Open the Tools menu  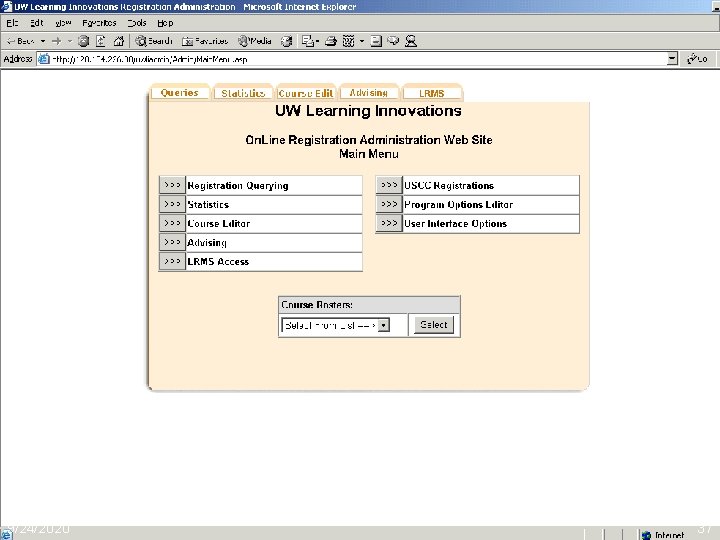pyautogui.click(x=137, y=23)
